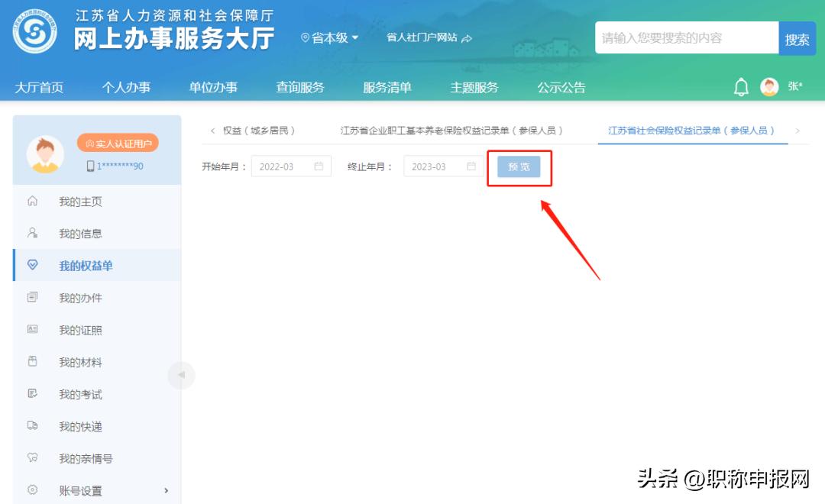
Task: Open the 查询服务 menu
Action: (299, 87)
